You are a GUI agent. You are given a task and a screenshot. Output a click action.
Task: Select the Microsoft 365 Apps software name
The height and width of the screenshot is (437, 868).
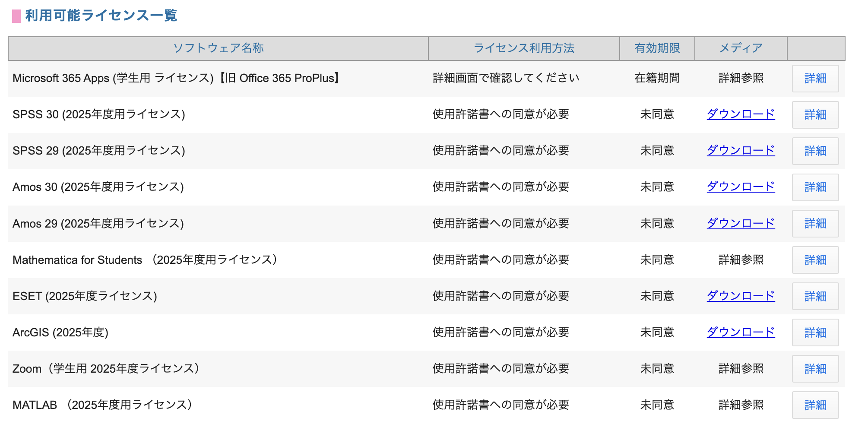point(177,78)
